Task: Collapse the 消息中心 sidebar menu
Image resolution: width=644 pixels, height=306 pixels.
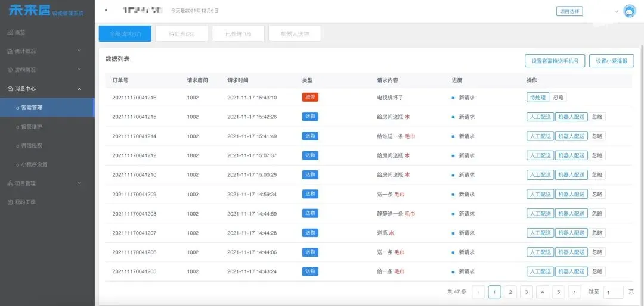Action: (x=47, y=89)
